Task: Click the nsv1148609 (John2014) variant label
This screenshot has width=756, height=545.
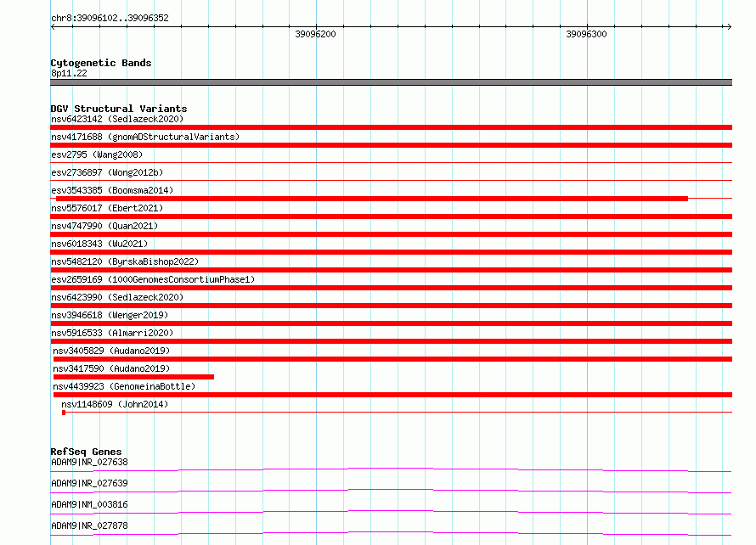Action: [x=115, y=404]
